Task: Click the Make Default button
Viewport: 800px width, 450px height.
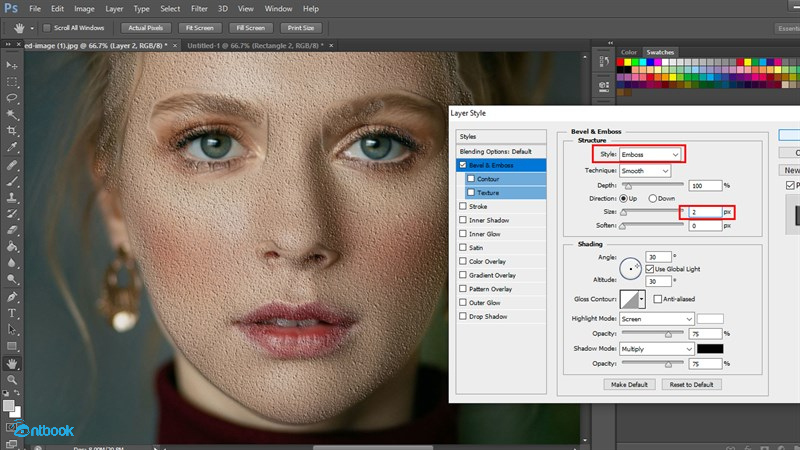Action: [x=628, y=384]
